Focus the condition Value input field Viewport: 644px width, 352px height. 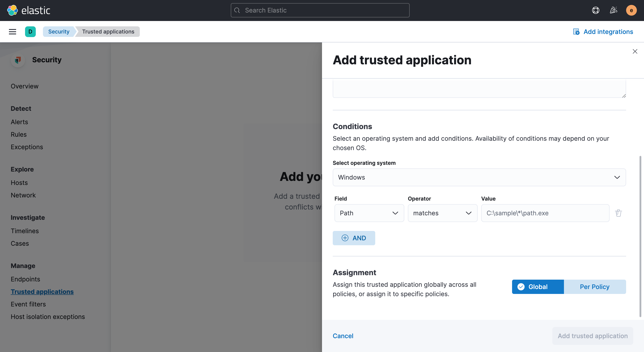[545, 213]
